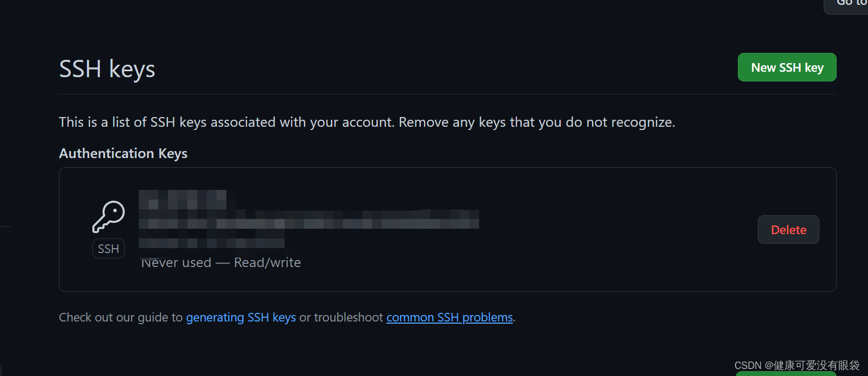Click the green New SSH key button
Image resolution: width=868 pixels, height=376 pixels.
tap(787, 67)
